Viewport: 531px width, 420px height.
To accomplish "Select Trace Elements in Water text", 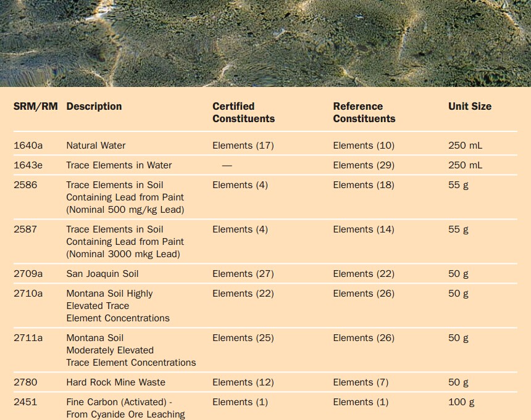I will point(119,165).
